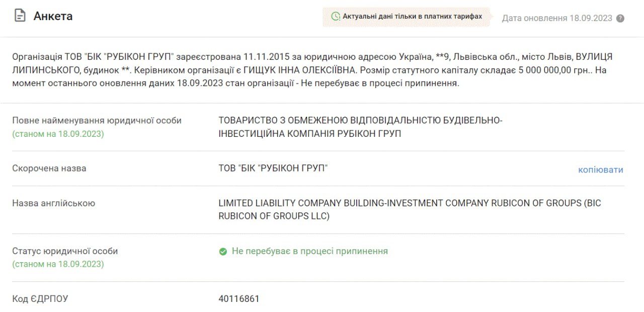The width and height of the screenshot is (644, 312).
Task: Click the green checkmark status icon
Action: 223,251
